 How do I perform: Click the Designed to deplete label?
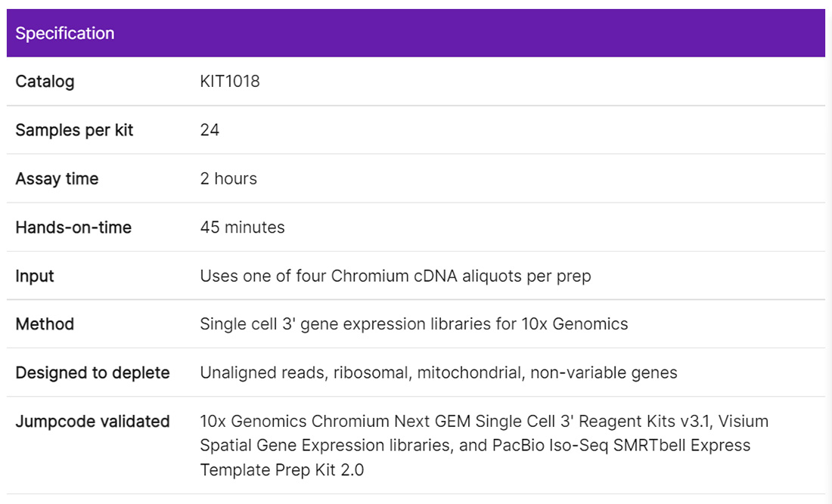[92, 373]
